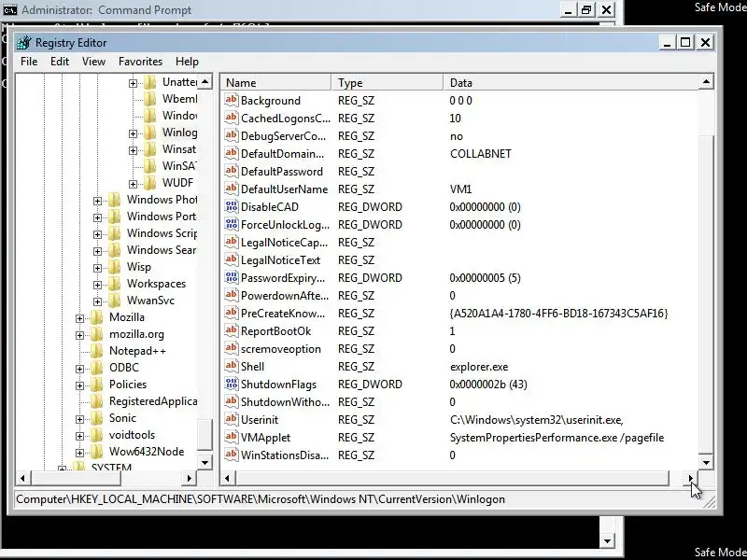This screenshot has height=560, width=747.
Task: Click the DefaultPassword string icon
Action: tap(231, 171)
